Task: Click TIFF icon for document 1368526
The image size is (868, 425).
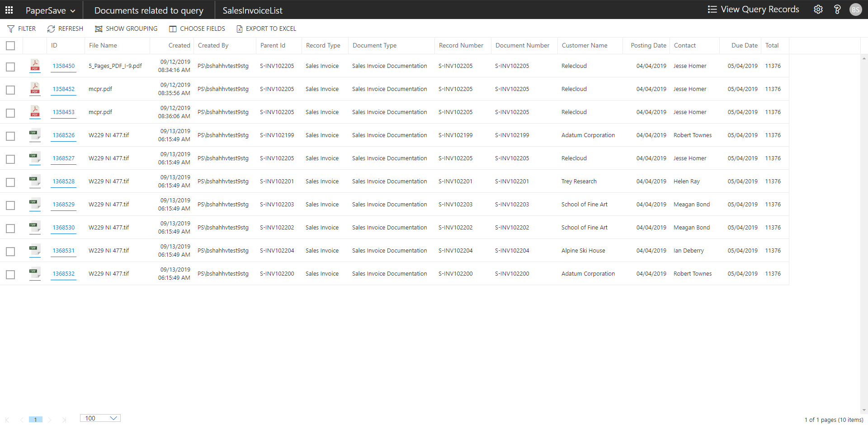Action: coord(35,135)
